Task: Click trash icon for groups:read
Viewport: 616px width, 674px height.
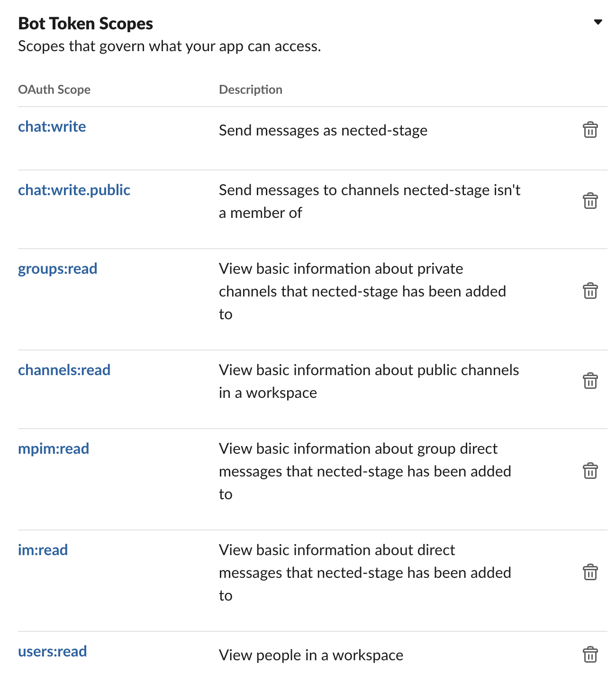Action: point(590,291)
